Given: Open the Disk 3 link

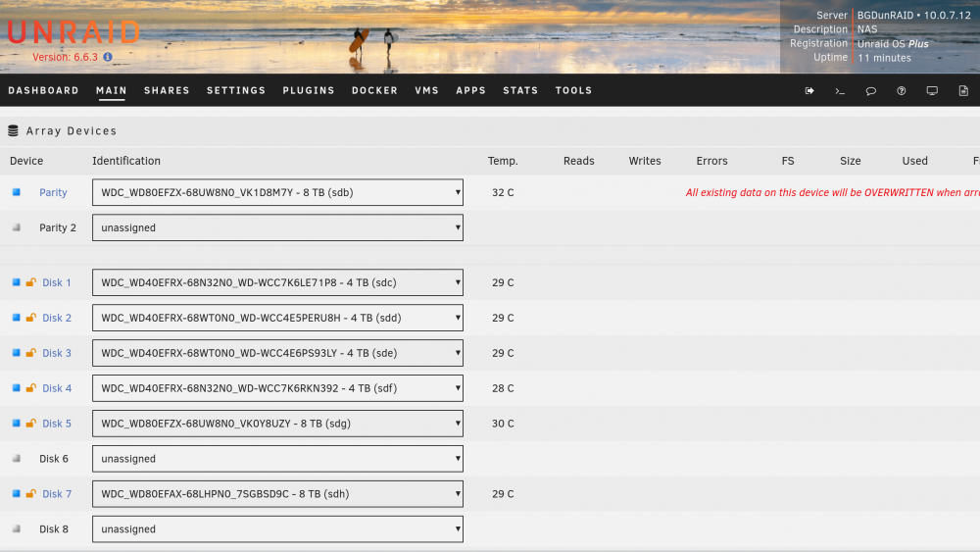Looking at the screenshot, I should tap(57, 353).
